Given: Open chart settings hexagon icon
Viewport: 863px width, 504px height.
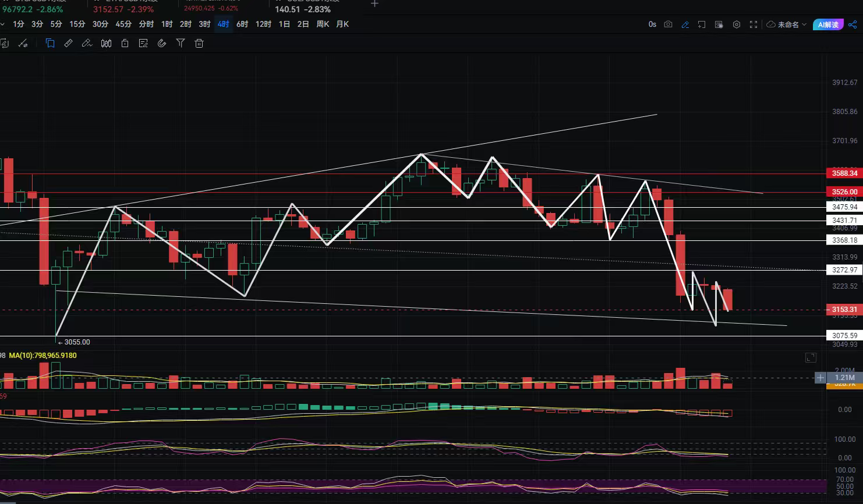Looking at the screenshot, I should pos(737,24).
